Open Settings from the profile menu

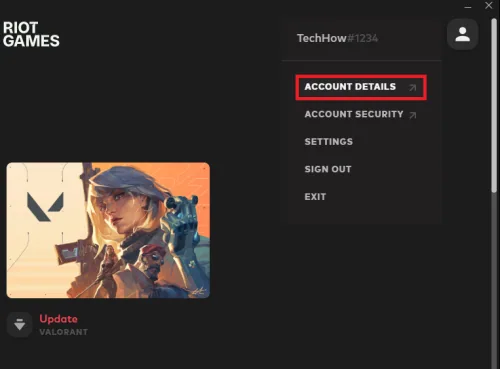pos(328,142)
